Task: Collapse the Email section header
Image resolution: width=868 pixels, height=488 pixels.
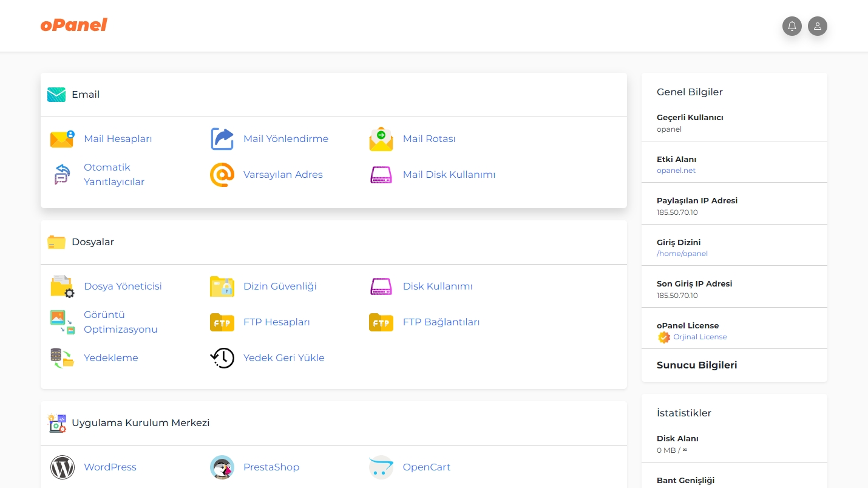Action: (86, 95)
